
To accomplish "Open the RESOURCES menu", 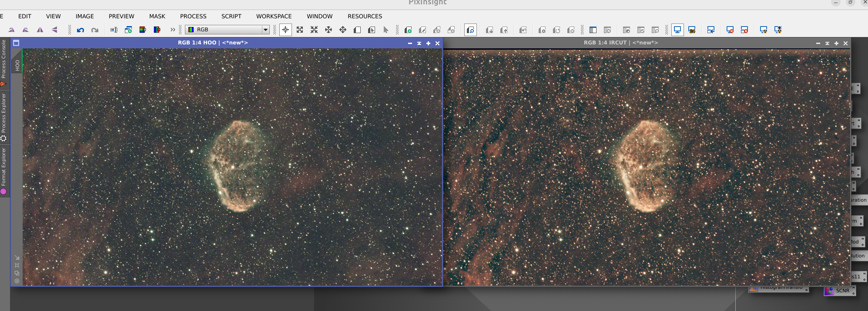I will (365, 16).
